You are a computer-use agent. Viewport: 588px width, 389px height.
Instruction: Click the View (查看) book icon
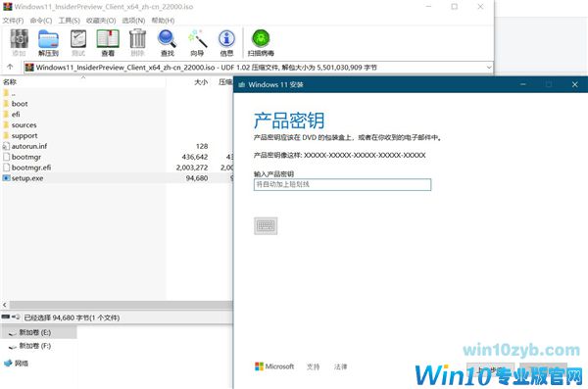108,43
